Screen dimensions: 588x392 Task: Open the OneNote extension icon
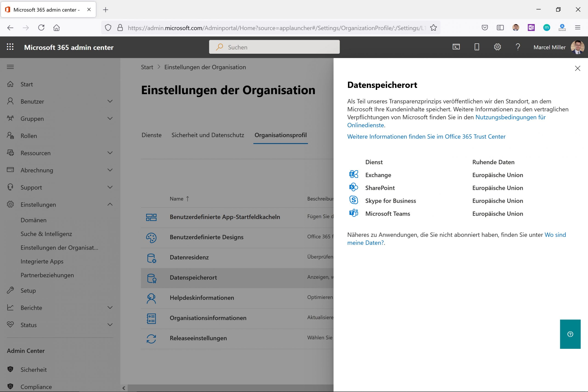coord(531,28)
